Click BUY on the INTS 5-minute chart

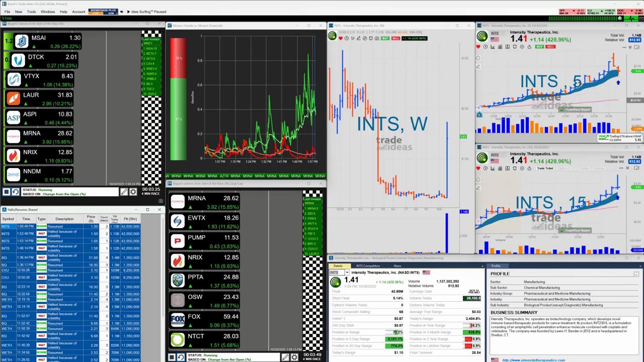tap(540, 47)
